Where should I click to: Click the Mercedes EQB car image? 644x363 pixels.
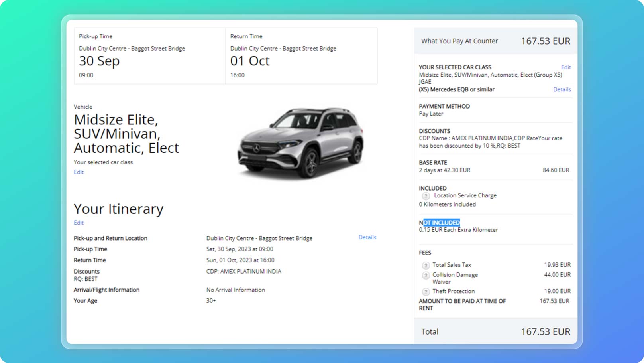(301, 142)
